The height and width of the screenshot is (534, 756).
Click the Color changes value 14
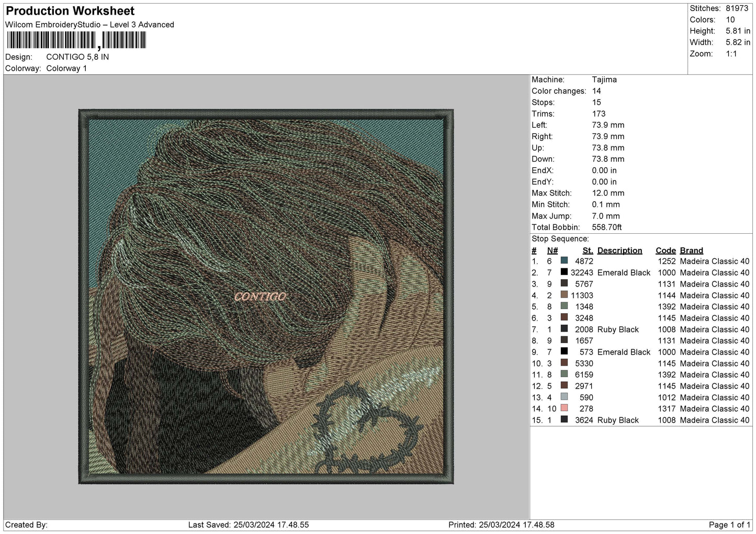coord(596,91)
